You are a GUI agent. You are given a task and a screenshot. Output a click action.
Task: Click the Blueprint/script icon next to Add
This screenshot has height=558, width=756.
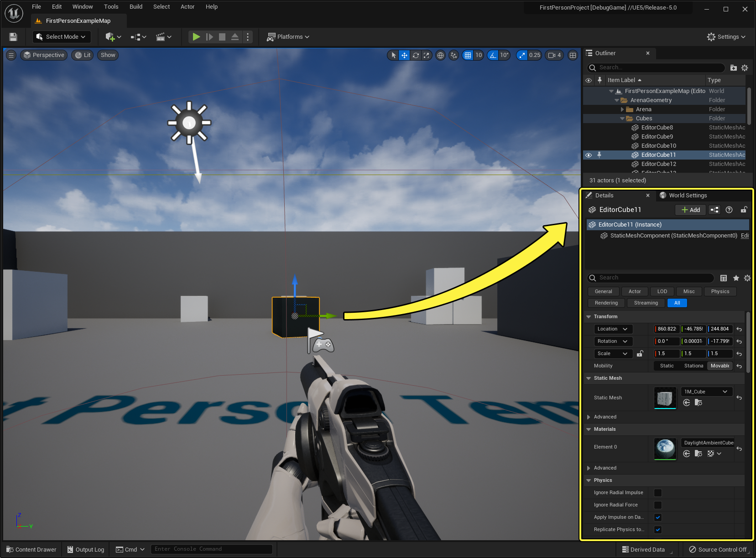pos(714,210)
